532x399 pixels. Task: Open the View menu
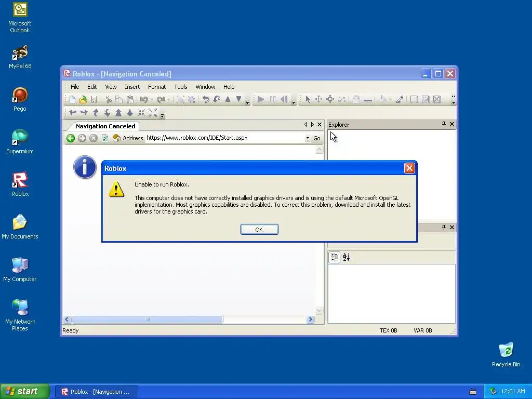111,87
